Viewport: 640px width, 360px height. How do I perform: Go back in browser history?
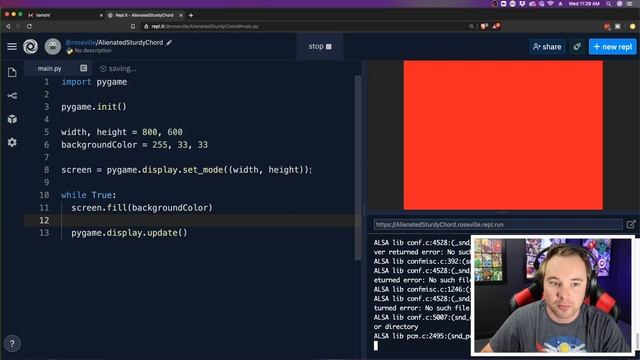pos(8,26)
